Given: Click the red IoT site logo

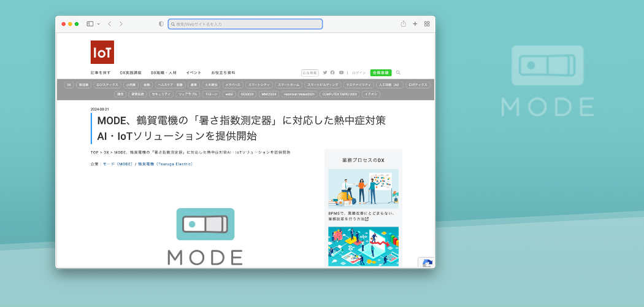Looking at the screenshot, I should click(102, 52).
